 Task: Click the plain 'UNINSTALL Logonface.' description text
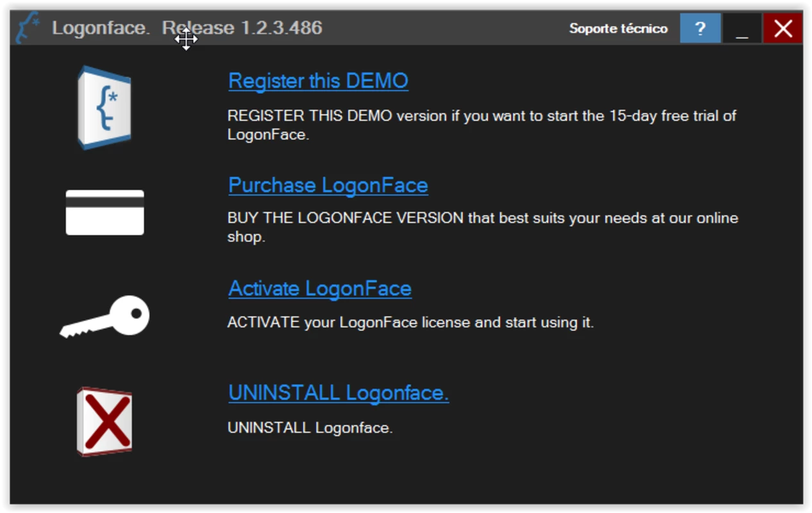[x=310, y=428]
